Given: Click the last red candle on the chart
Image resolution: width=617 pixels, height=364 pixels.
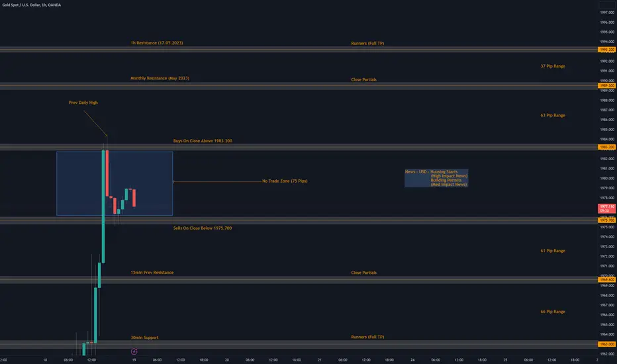Looking at the screenshot, I should [x=134, y=198].
